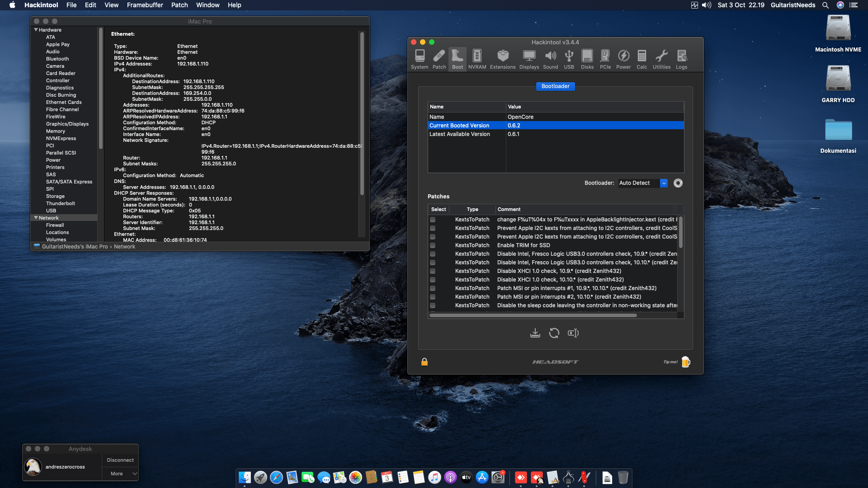Click the GuitaristNeeds user menu in menu bar
868x488 pixels.
793,5
